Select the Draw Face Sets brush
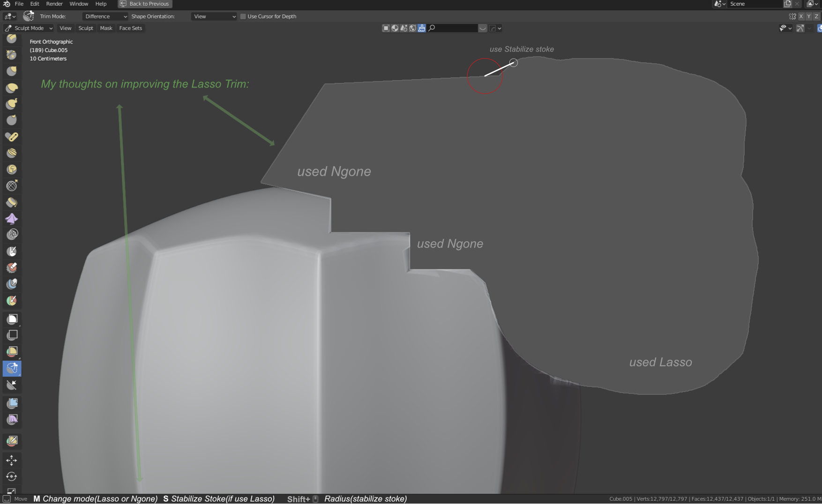822x504 pixels. click(x=12, y=300)
